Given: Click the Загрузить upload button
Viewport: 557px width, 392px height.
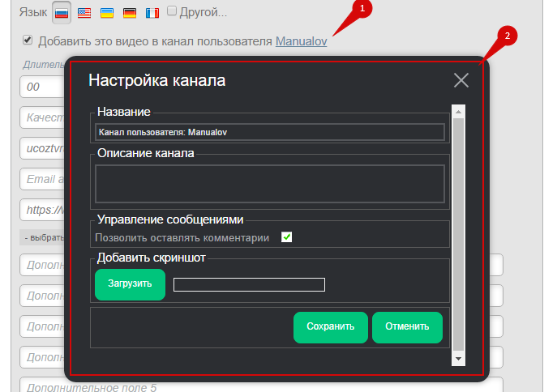Looking at the screenshot, I should pyautogui.click(x=130, y=284).
